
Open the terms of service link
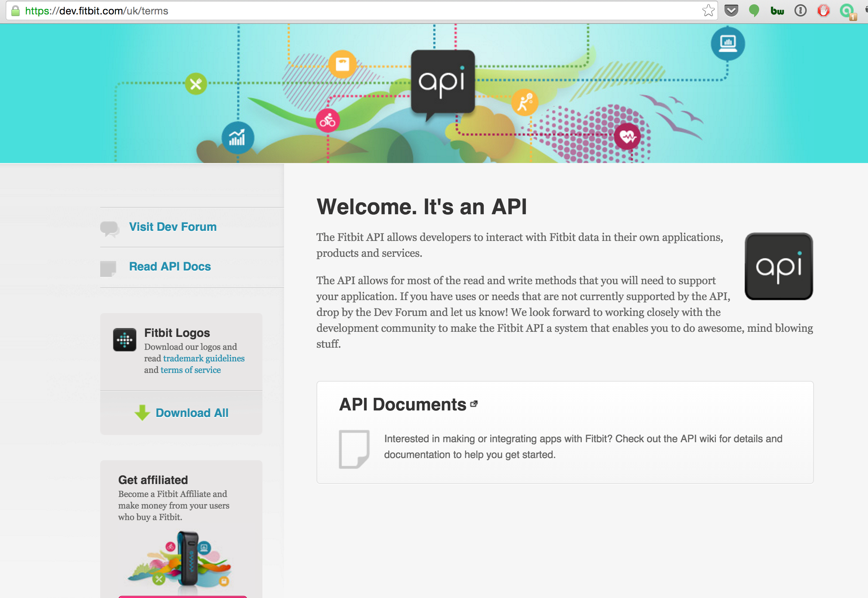click(x=191, y=370)
